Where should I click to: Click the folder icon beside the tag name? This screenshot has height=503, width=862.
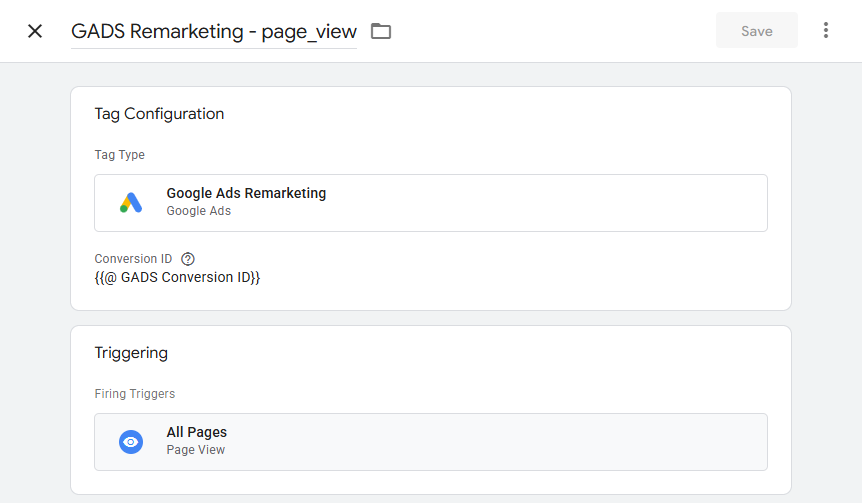tap(381, 31)
